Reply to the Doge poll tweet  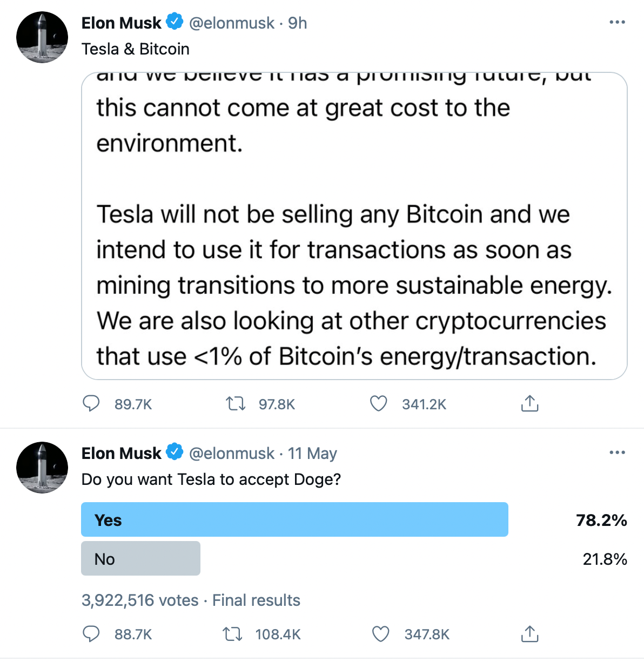click(91, 633)
